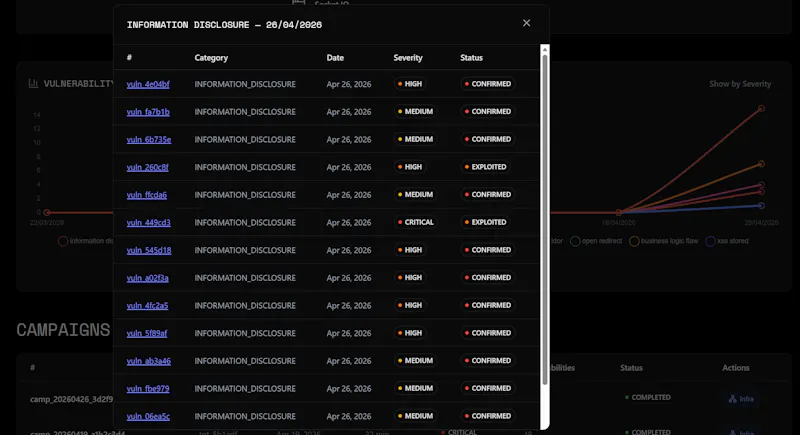Image resolution: width=800 pixels, height=435 pixels.
Task: Click EXPLOITED status badge for vuln_260c8f
Action: click(485, 167)
